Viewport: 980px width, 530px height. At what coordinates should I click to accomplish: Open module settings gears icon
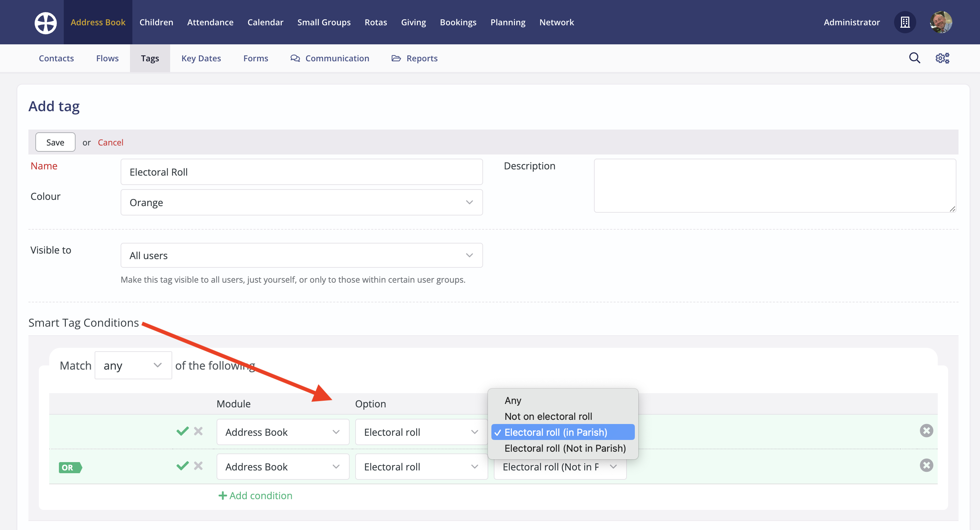pos(942,58)
